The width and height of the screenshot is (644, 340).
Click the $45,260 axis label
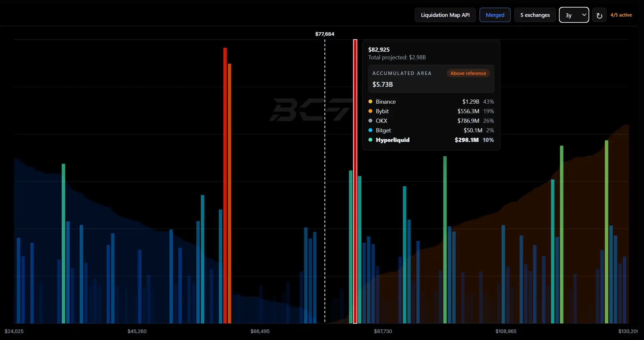pyautogui.click(x=137, y=331)
